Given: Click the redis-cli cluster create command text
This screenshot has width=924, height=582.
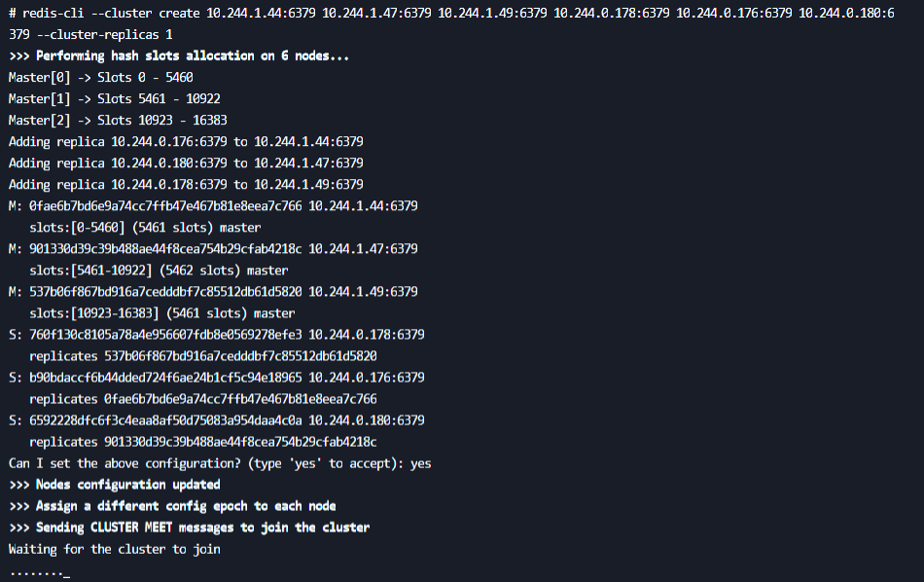Looking at the screenshot, I should coord(451,23).
